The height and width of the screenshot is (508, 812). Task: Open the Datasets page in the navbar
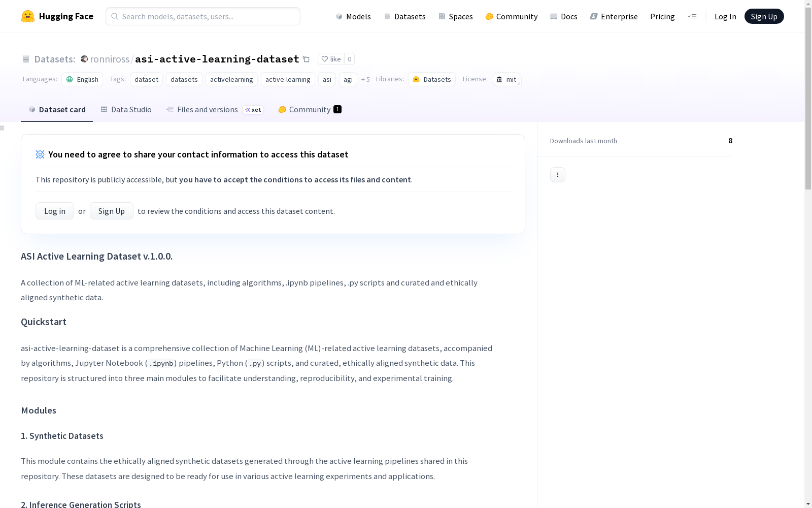pos(404,16)
